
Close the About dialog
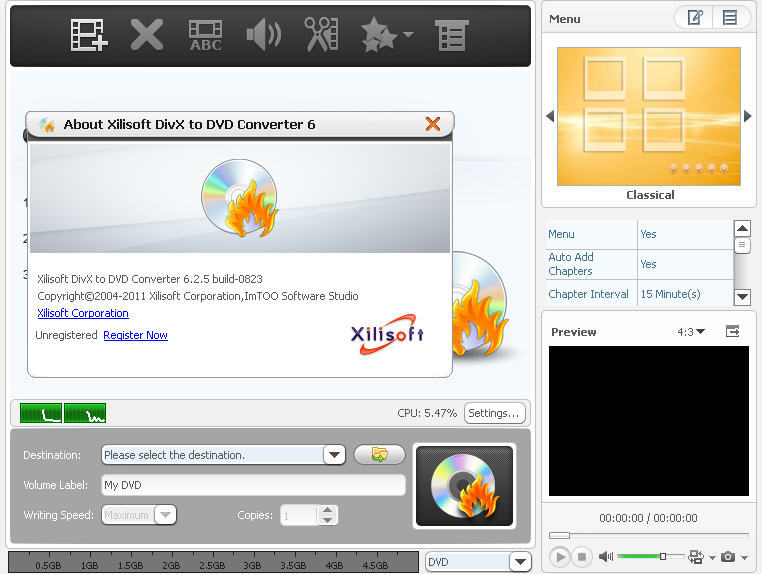pos(433,124)
